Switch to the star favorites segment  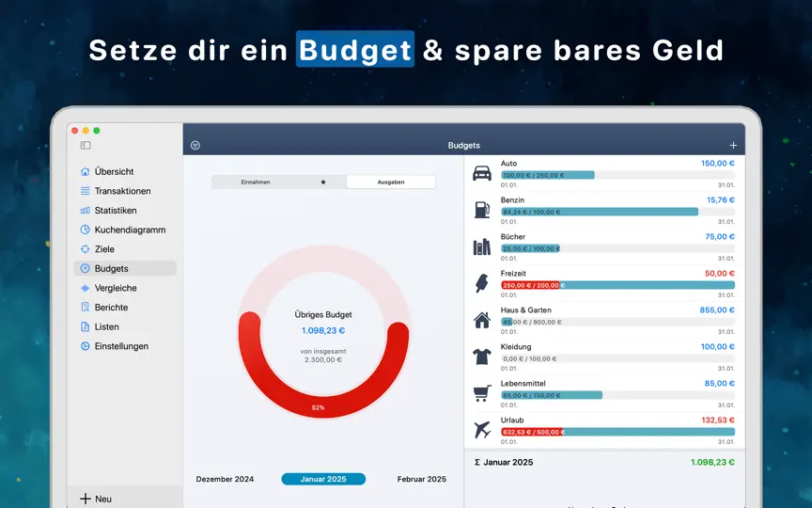[323, 182]
